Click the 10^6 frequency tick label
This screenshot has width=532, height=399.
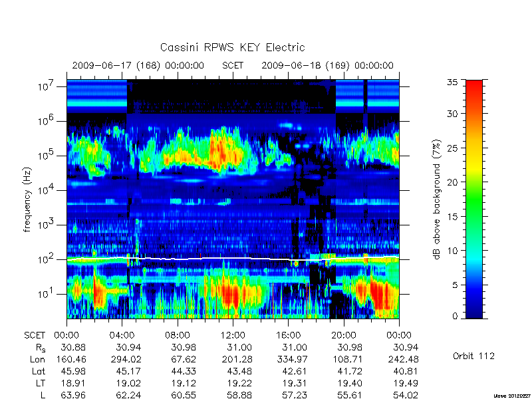(x=47, y=121)
